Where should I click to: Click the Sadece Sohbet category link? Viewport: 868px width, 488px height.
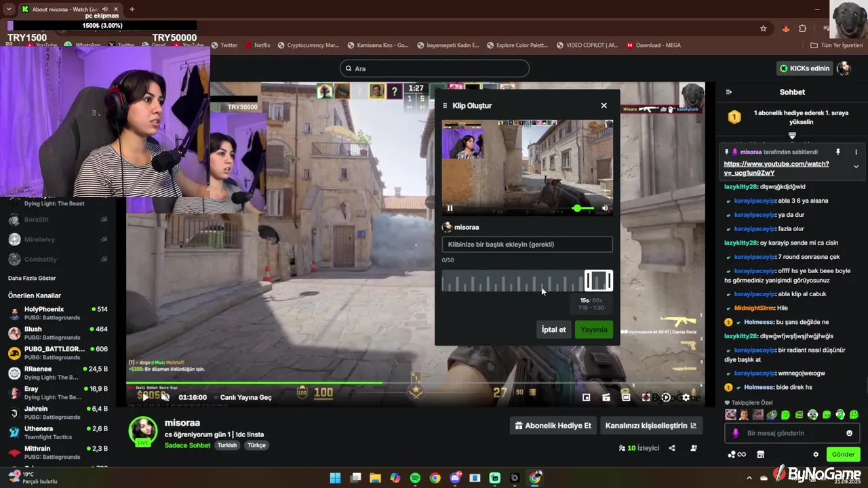(x=187, y=445)
